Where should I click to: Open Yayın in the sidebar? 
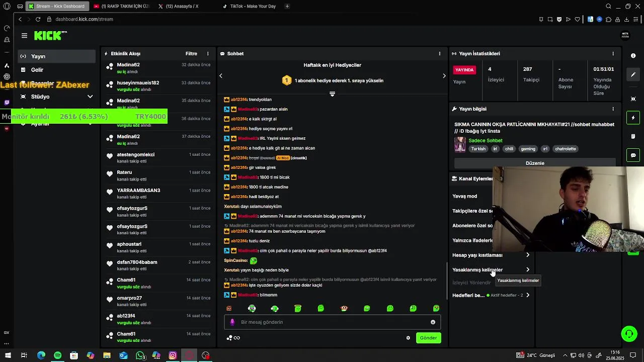pyautogui.click(x=56, y=56)
